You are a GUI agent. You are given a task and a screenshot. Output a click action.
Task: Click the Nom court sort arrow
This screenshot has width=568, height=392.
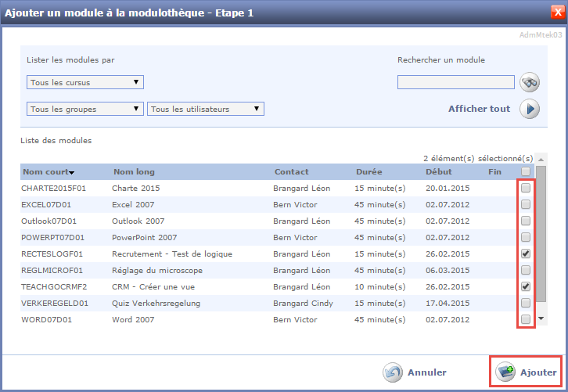71,173
